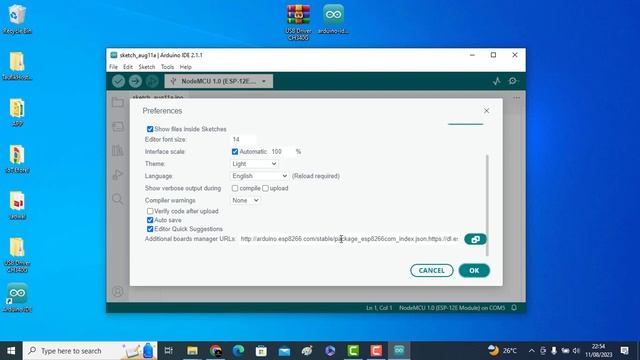Open the Serial Plotter icon
This screenshot has height=360, width=640.
(x=496, y=81)
